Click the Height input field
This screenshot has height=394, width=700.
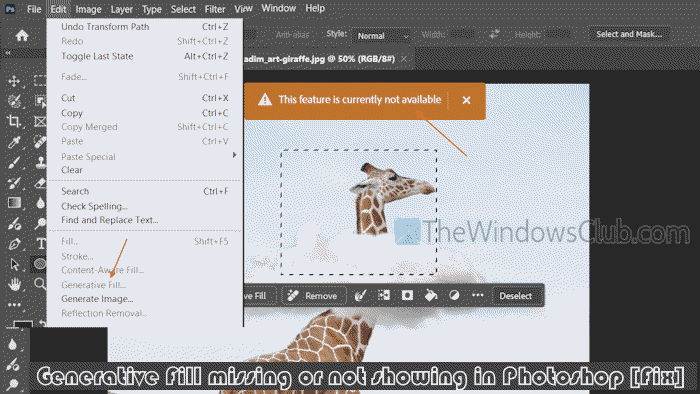[x=557, y=34]
